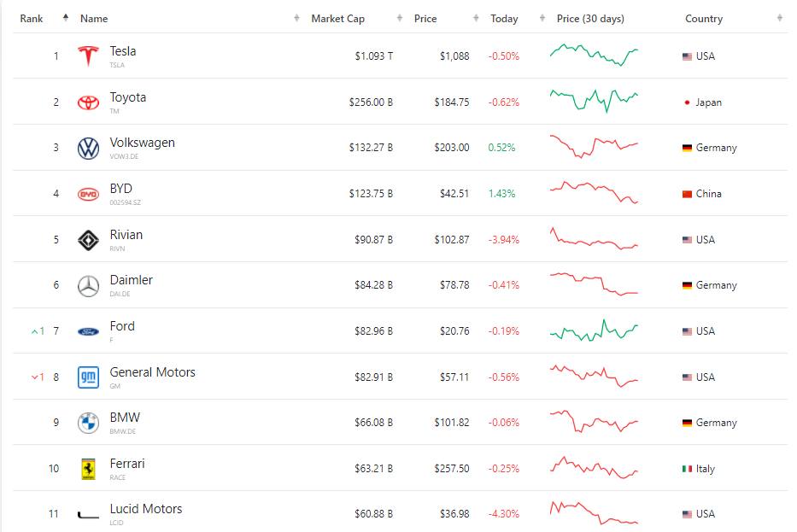797x532 pixels.
Task: Click the General Motors logo icon
Action: 88,377
